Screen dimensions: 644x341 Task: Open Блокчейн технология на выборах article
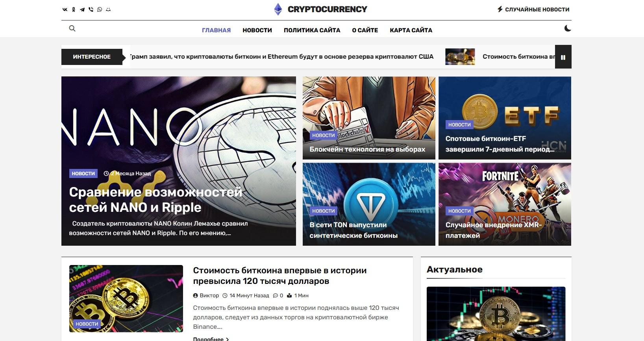click(x=367, y=149)
